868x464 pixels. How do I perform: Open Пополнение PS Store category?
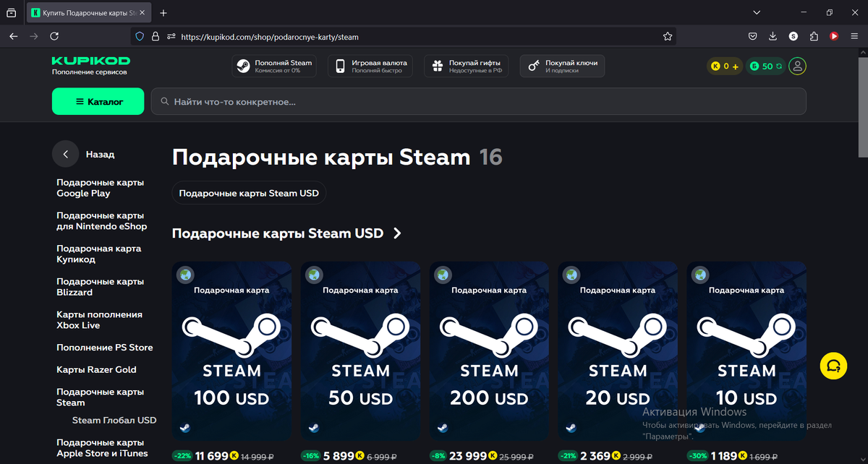click(105, 348)
